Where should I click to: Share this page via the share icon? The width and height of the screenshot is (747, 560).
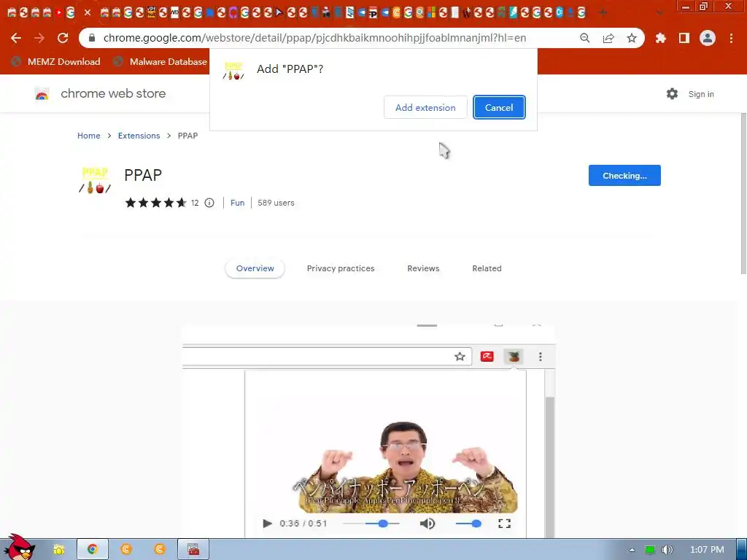click(608, 38)
